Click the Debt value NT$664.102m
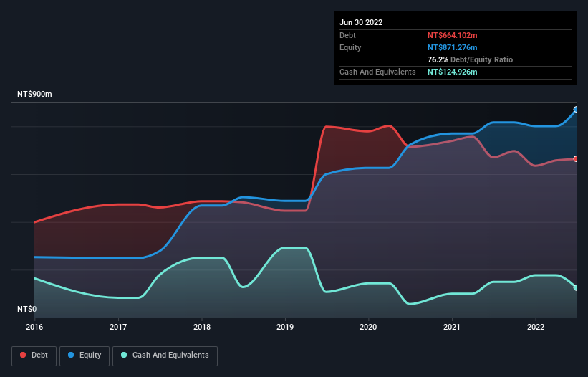The width and height of the screenshot is (588, 377). pos(452,35)
